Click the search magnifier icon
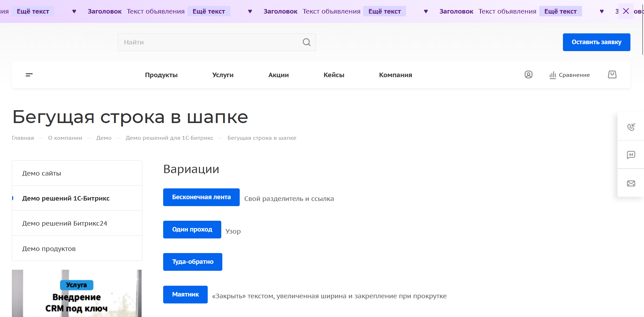Image resolution: width=644 pixels, height=317 pixels. pyautogui.click(x=307, y=42)
